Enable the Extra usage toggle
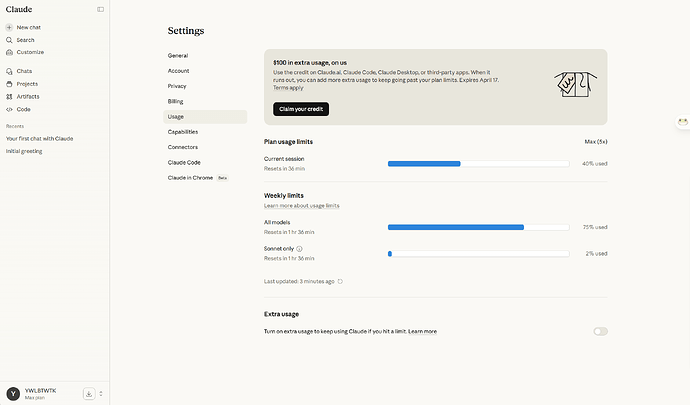The height and width of the screenshot is (405, 690). [x=600, y=331]
